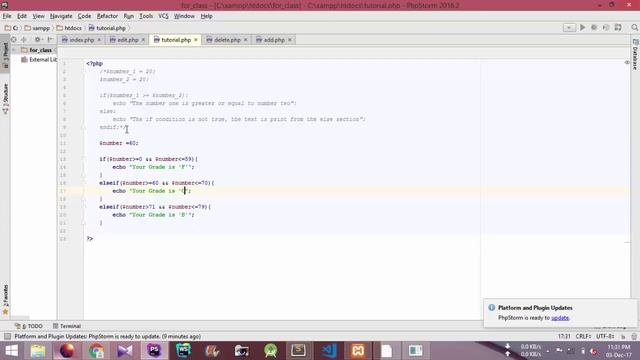Open Search Everywhere magnifier icon
This screenshot has width=640, height=360.
(x=635, y=27)
